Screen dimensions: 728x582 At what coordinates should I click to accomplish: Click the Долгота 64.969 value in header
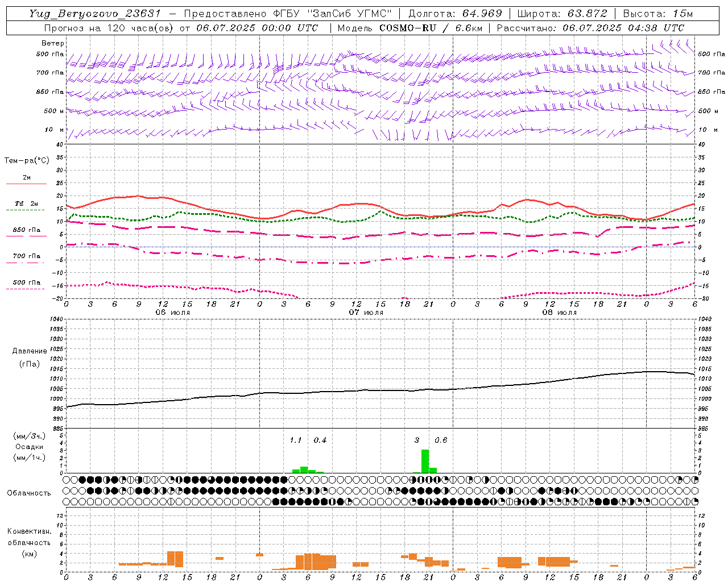tap(455, 14)
